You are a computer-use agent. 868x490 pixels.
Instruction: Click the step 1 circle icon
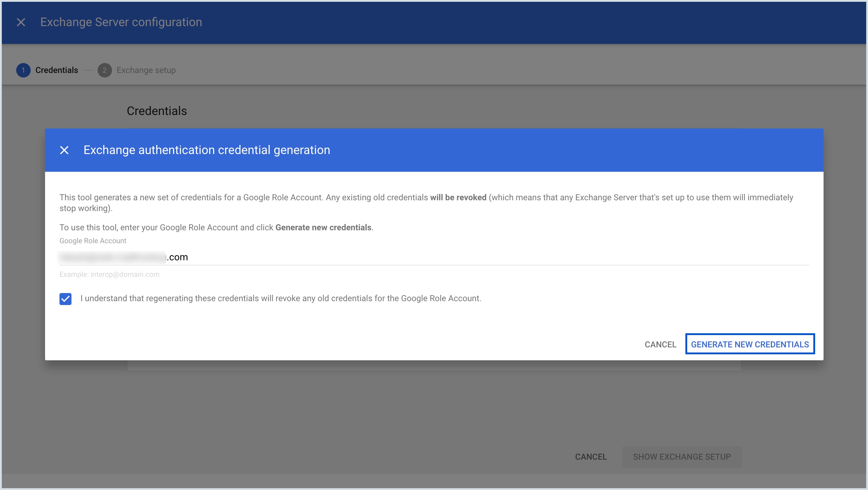tap(23, 70)
